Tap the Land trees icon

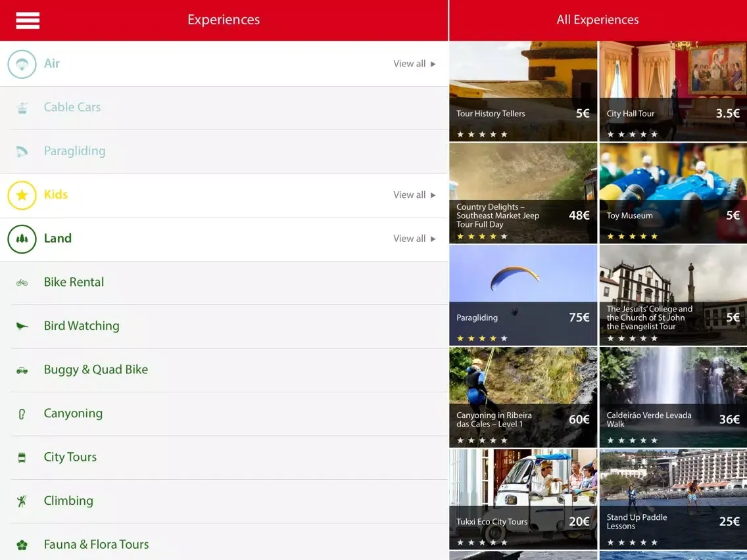[x=22, y=239]
